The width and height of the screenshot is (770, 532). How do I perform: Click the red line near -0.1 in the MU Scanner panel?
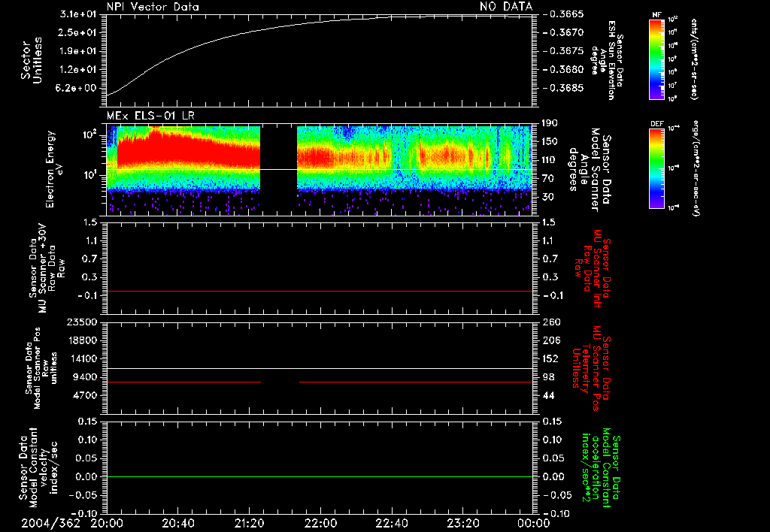click(x=319, y=291)
